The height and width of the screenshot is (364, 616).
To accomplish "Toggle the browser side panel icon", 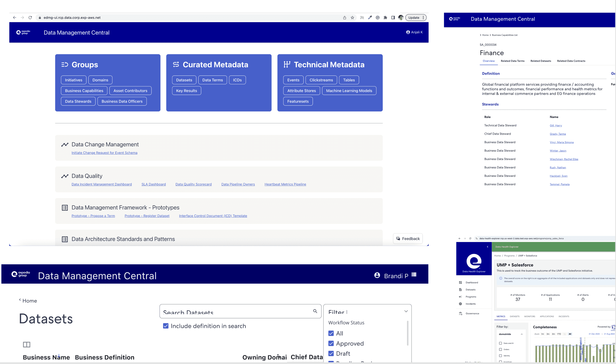I will tap(393, 18).
